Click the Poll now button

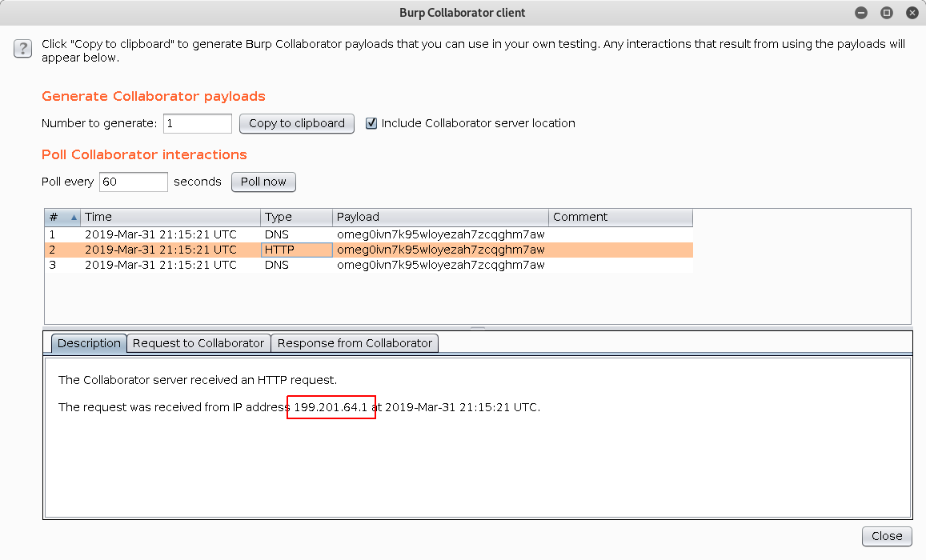pyautogui.click(x=263, y=182)
